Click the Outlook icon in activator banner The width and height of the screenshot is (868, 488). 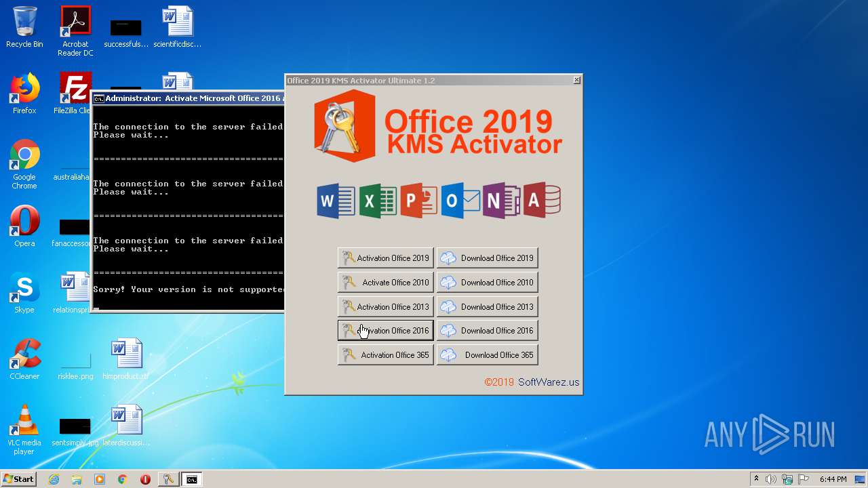(460, 201)
